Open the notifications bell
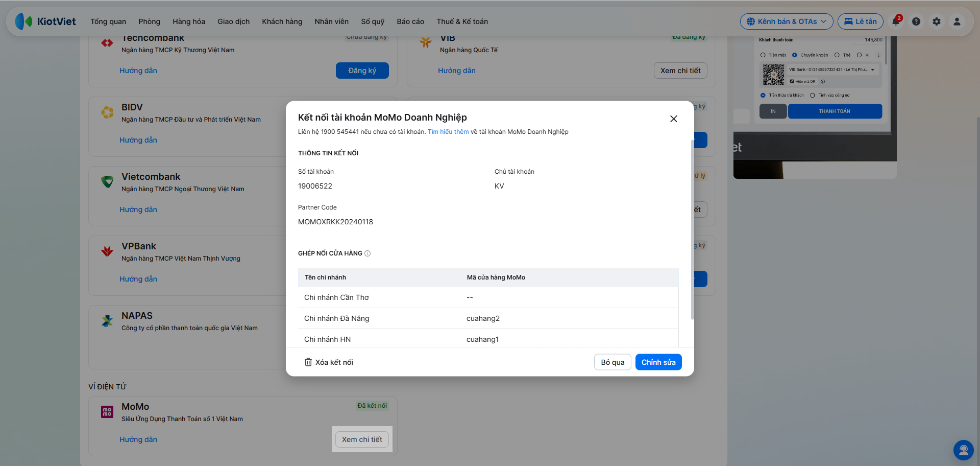This screenshot has width=980, height=466. tap(896, 21)
